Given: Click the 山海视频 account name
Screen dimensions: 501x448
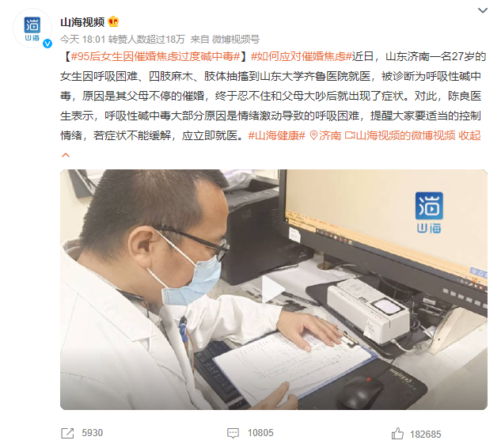Looking at the screenshot, I should click(82, 22).
